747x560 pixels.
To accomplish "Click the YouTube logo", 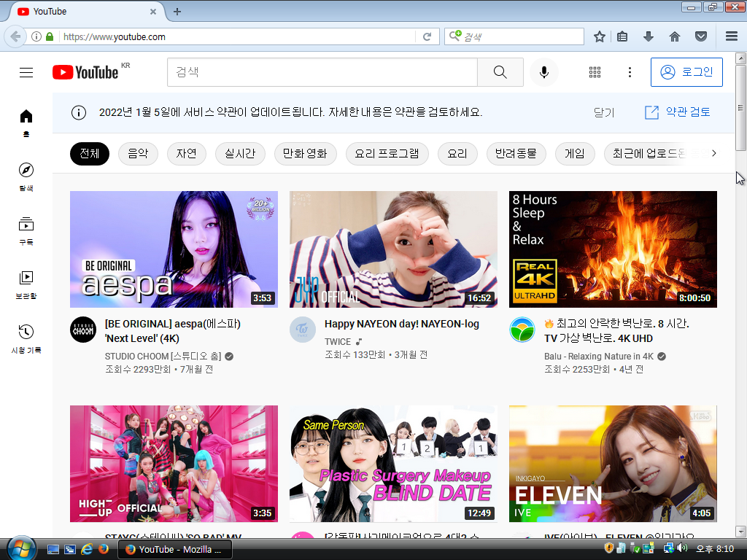I will click(85, 72).
